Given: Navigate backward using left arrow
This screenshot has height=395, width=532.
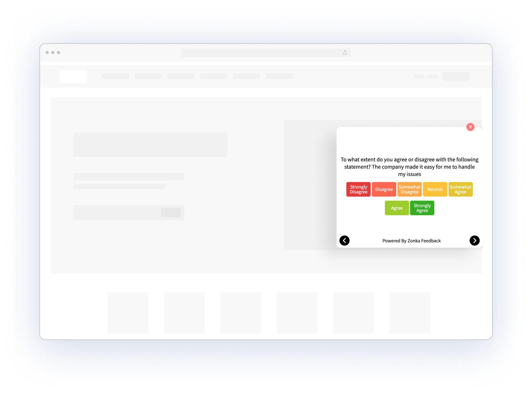Looking at the screenshot, I should point(344,240).
